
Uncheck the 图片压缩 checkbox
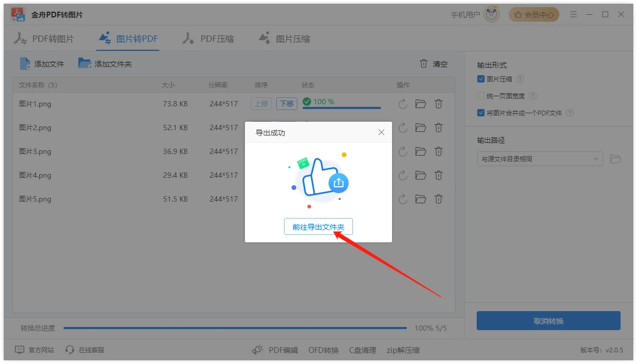pyautogui.click(x=481, y=79)
